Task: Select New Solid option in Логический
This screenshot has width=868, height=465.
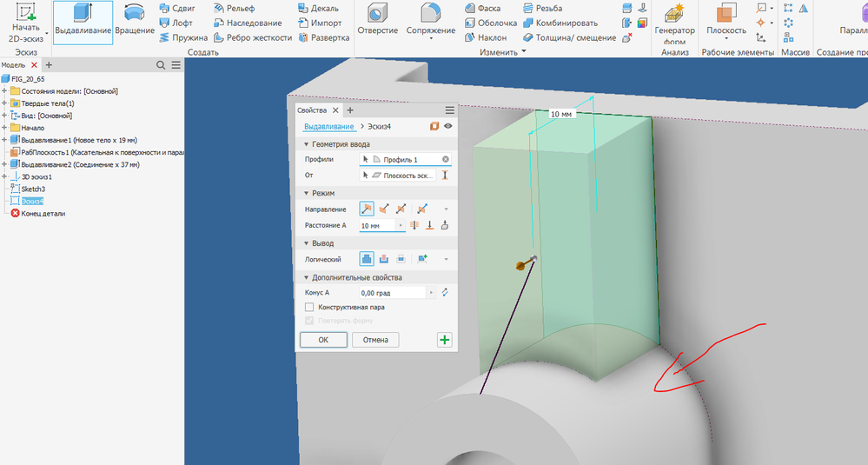Action: [x=422, y=258]
